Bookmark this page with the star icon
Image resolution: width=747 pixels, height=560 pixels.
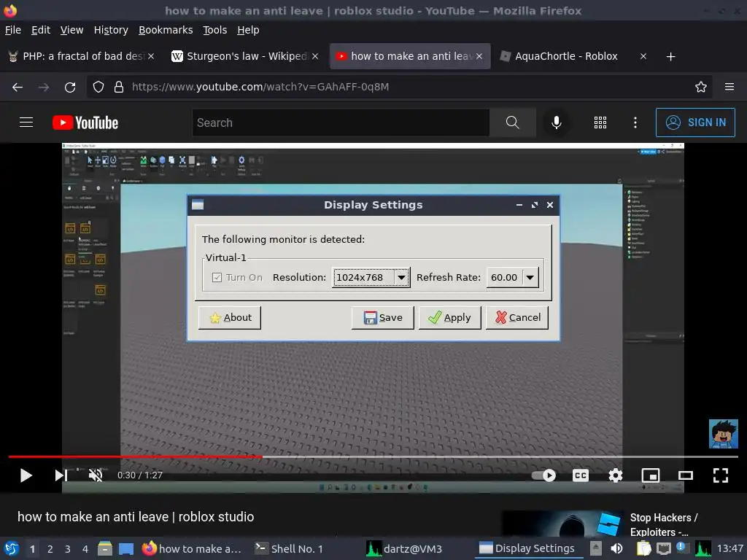[x=701, y=87]
